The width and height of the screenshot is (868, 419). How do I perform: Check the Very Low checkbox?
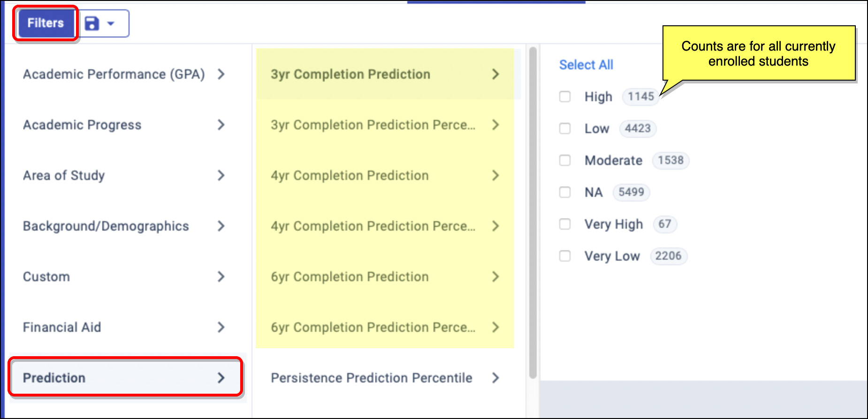click(x=565, y=256)
